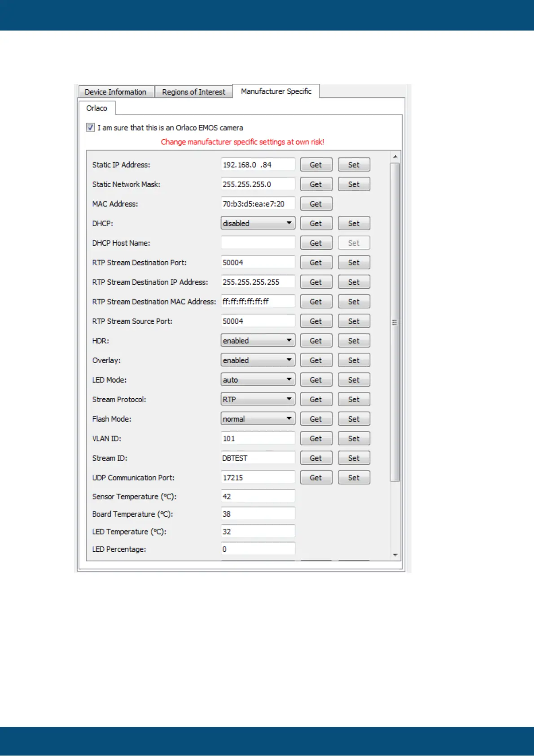Click the UDP Communication Port field
The image size is (534, 756).
coord(258,478)
